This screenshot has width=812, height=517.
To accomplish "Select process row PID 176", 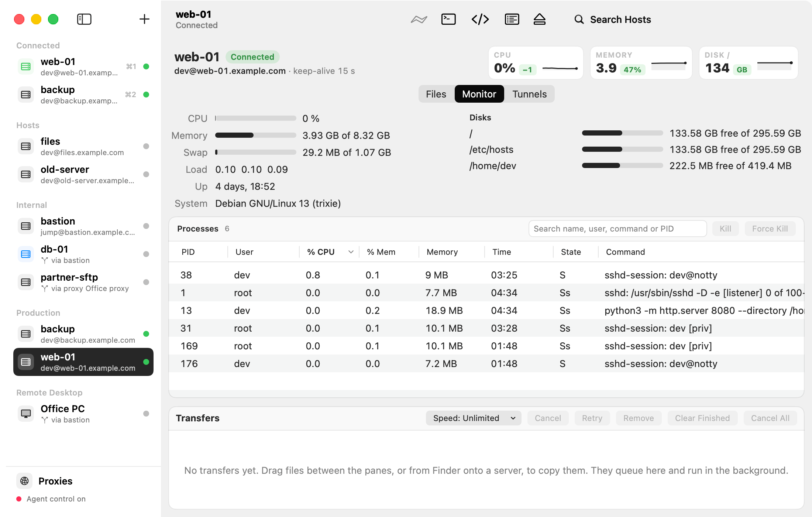I will (x=486, y=363).
